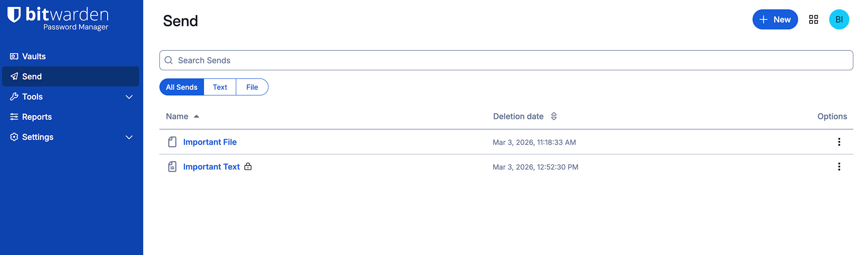Open the product switcher grid icon
The width and height of the screenshot is (868, 255).
pos(813,20)
